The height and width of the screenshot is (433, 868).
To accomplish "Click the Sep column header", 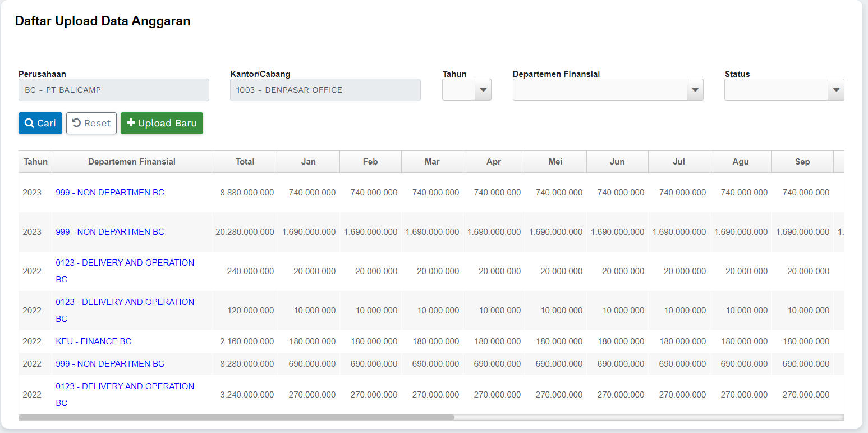I will point(802,162).
